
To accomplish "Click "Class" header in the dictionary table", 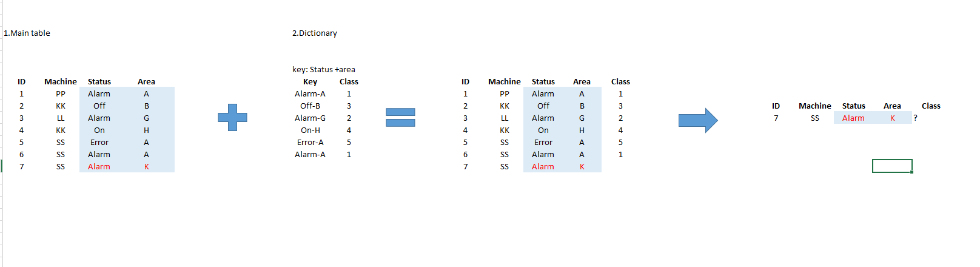I will click(x=349, y=82).
